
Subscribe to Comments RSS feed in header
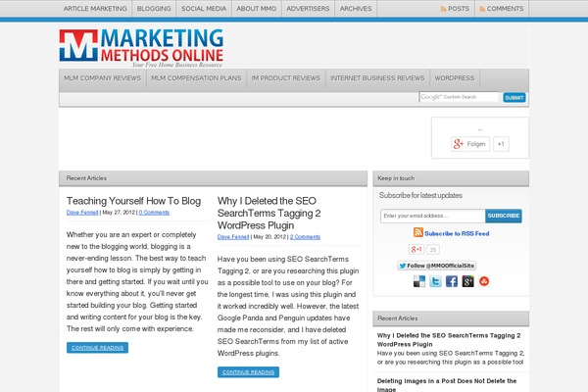coord(502,9)
